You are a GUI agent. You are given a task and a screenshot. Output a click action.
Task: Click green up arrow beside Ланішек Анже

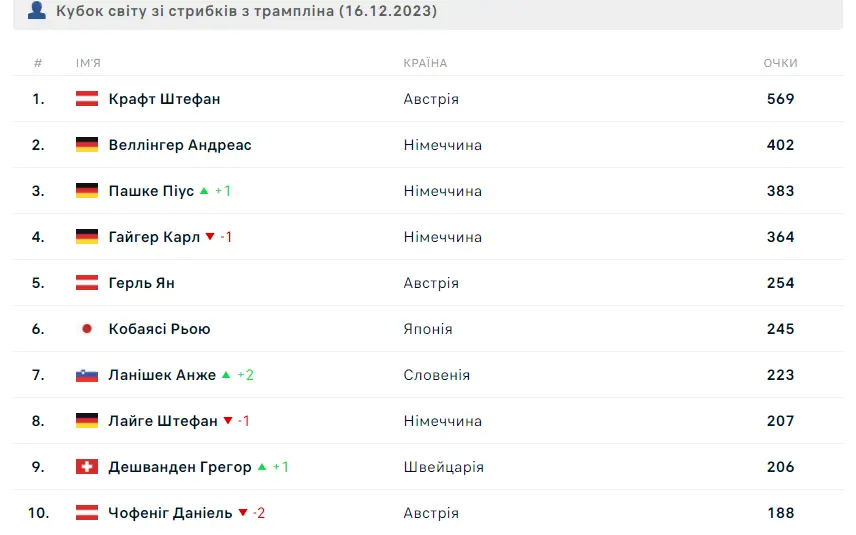pos(226,374)
